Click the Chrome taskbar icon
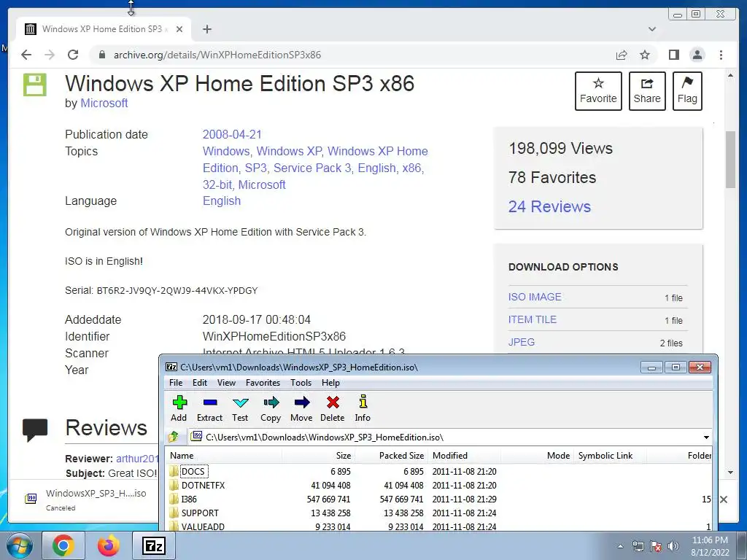747x560 pixels. click(x=63, y=545)
